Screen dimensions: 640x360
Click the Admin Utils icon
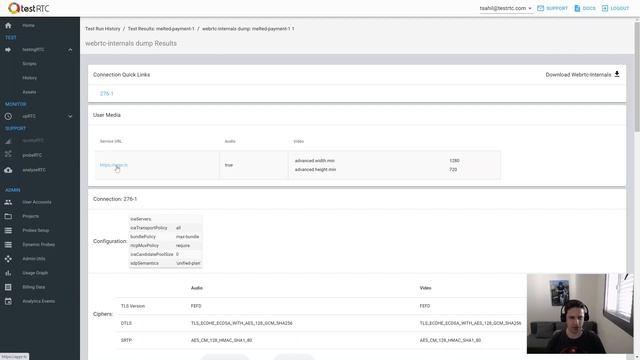coord(8,259)
